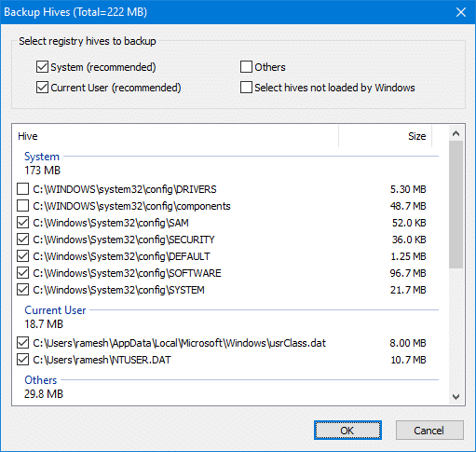Screen dimensions: 476x452
Task: Uncheck the SAM hive checkbox
Action: (x=23, y=223)
